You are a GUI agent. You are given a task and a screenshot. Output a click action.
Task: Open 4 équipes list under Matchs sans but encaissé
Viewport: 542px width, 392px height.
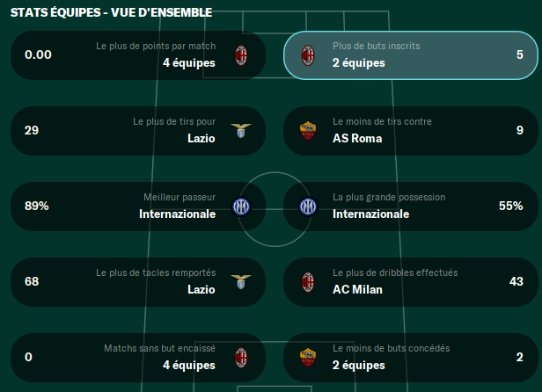189,366
